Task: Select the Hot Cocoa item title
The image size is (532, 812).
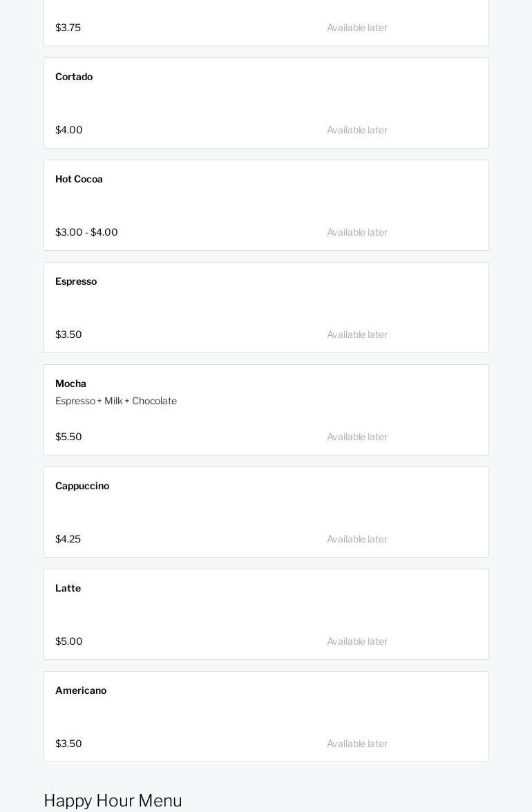Action: pos(79,179)
